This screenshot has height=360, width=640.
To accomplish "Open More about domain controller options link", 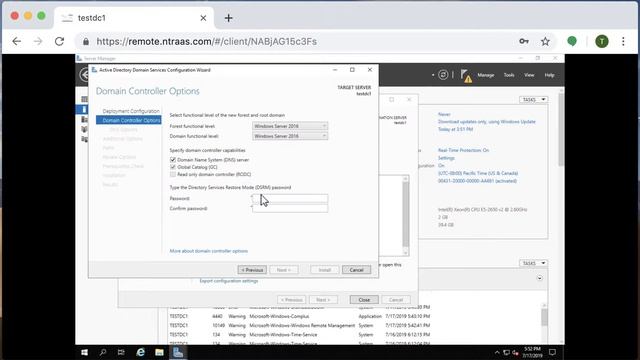I will 209,251.
